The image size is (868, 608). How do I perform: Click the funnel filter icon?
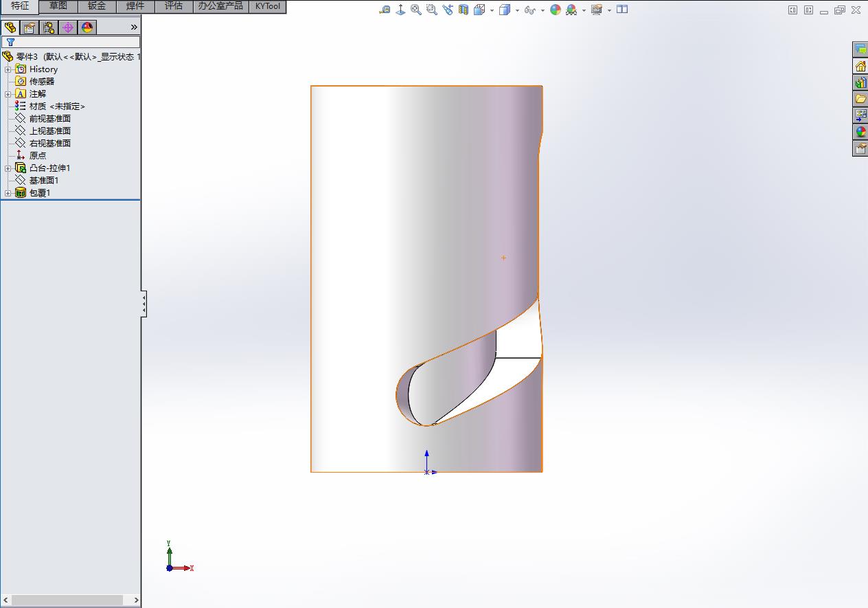[x=10, y=42]
